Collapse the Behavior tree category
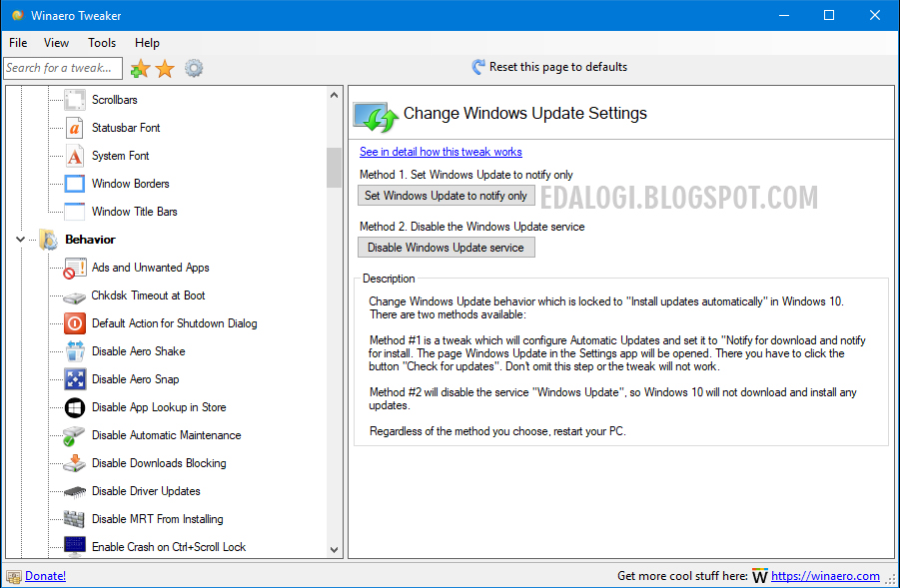Screen dimensions: 900x588 (x=20, y=240)
